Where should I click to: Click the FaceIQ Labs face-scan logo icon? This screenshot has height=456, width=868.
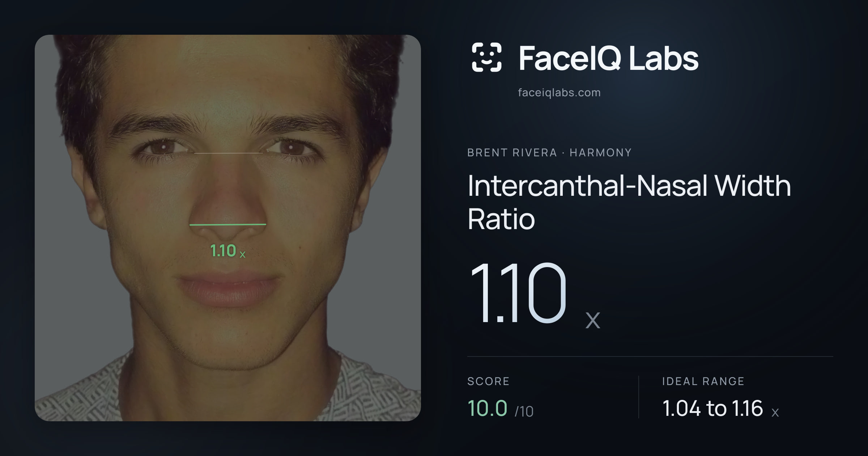(x=486, y=57)
